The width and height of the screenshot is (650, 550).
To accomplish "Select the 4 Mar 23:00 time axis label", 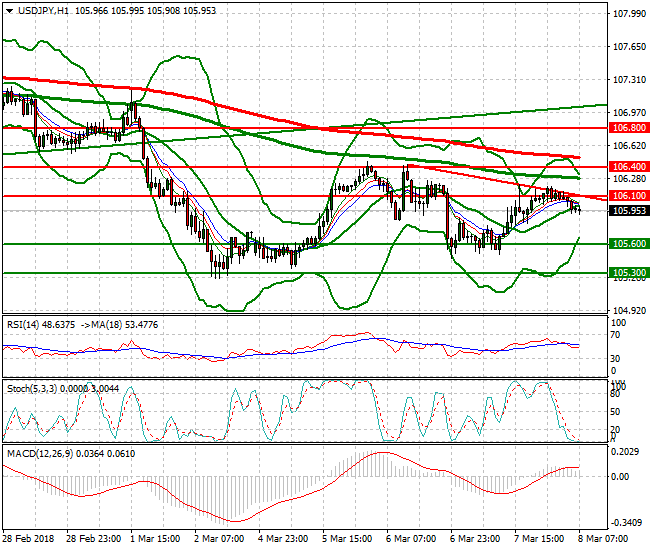I will [x=283, y=539].
